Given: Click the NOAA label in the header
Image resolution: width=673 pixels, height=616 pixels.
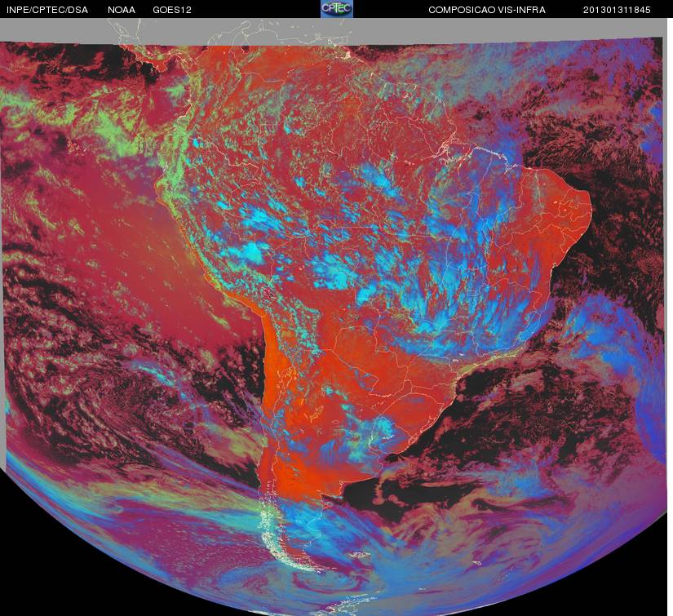Looking at the screenshot, I should coord(122,10).
